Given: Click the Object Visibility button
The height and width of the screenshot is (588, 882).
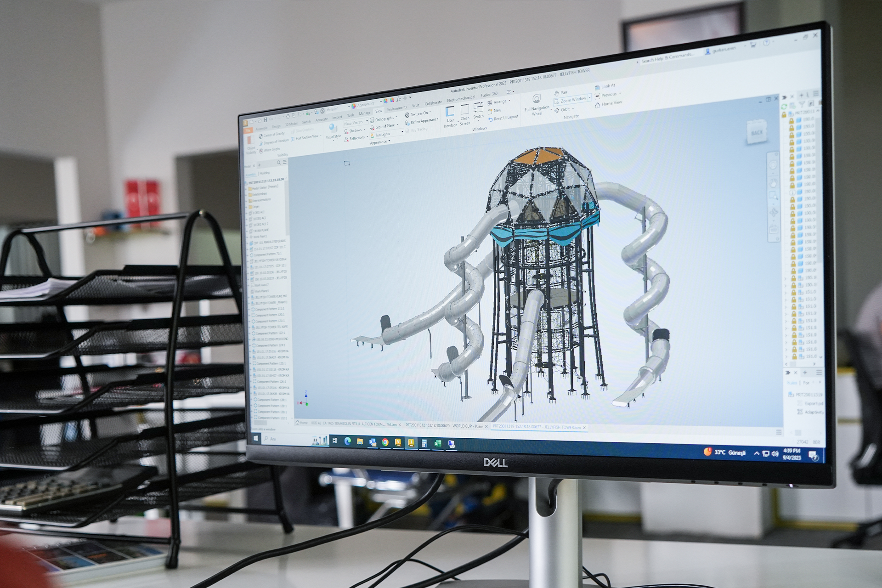Looking at the screenshot, I should point(251,144).
